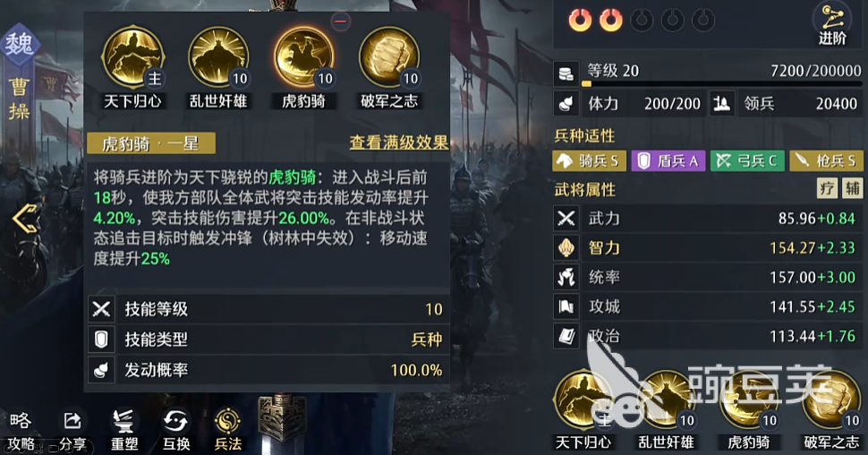Open the 攻略 strategy guide icon
Viewport: 868px width, 455px height.
point(21,430)
